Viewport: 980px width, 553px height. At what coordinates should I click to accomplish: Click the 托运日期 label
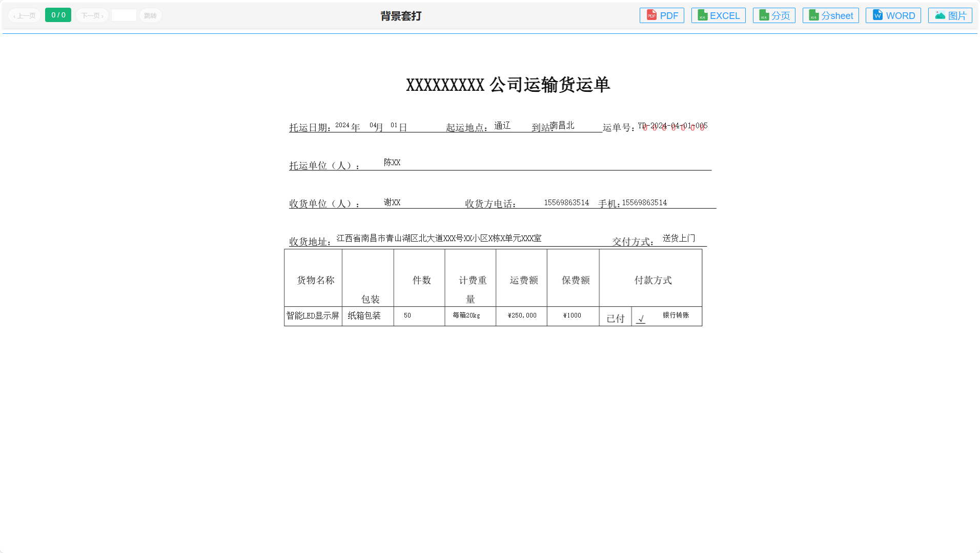coord(310,128)
